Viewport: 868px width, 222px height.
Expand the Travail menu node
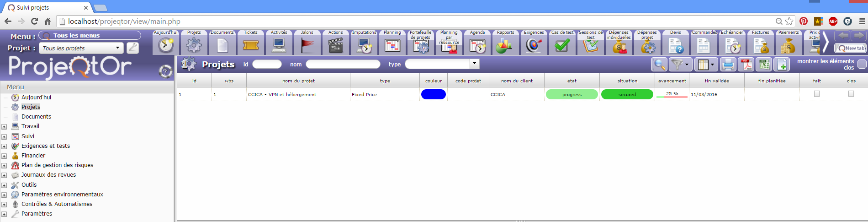[x=4, y=127]
